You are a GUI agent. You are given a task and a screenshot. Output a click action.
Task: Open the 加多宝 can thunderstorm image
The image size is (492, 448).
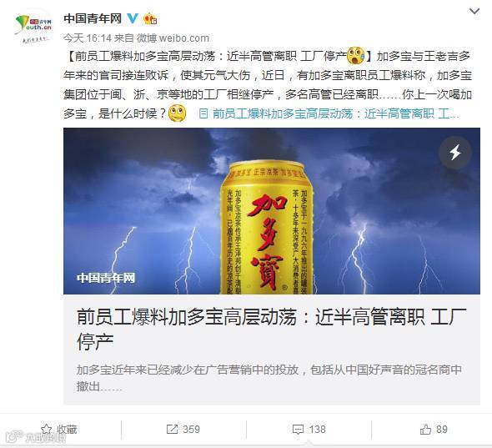point(272,211)
